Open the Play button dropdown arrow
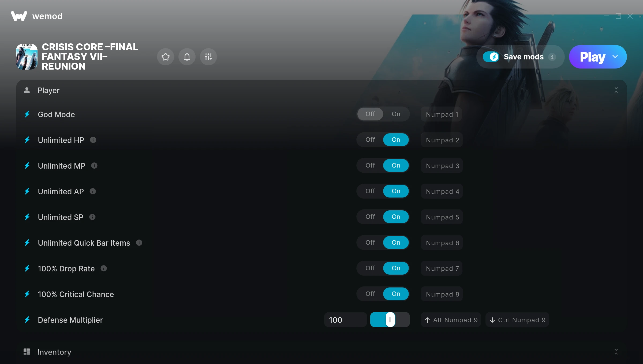The width and height of the screenshot is (643, 364). 615,57
